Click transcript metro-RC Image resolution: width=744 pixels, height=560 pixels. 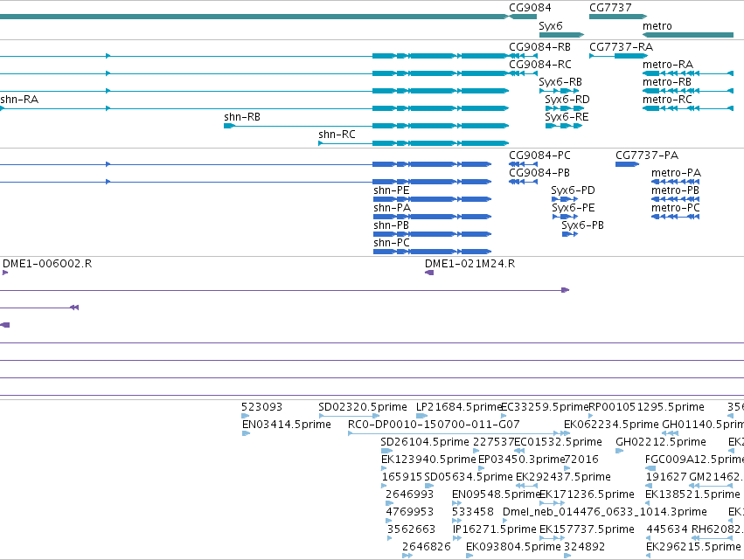688,108
